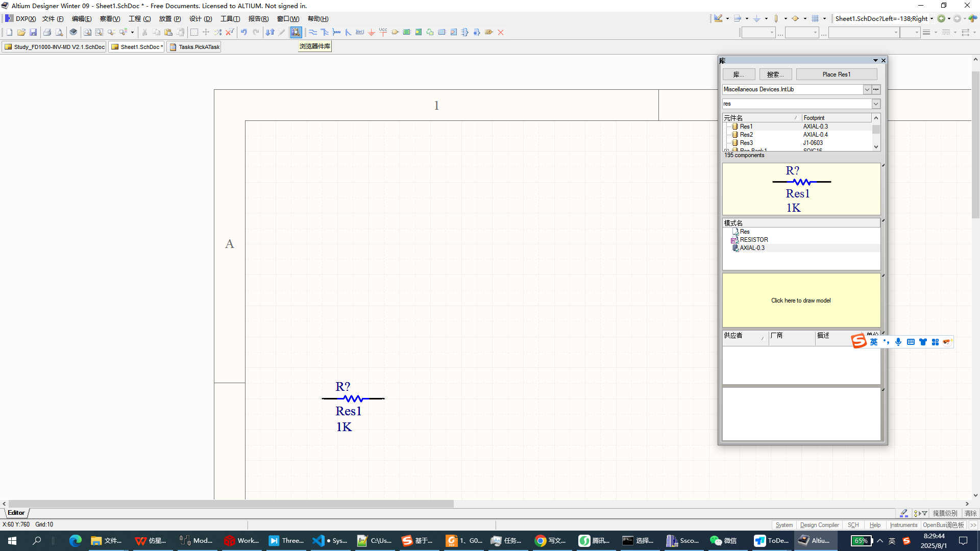Click the up/down hierarchy icon
Image resolution: width=980 pixels, height=551 pixels.
270,32
